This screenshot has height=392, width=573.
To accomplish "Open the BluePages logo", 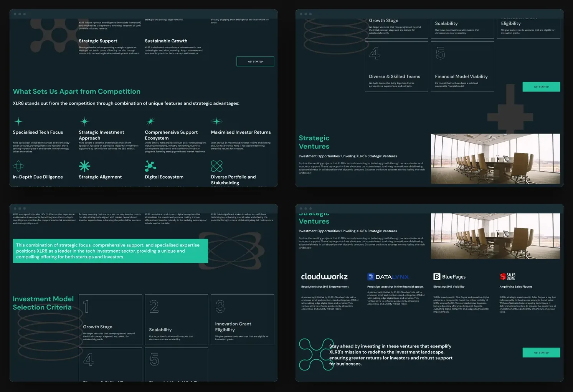I will point(449,277).
